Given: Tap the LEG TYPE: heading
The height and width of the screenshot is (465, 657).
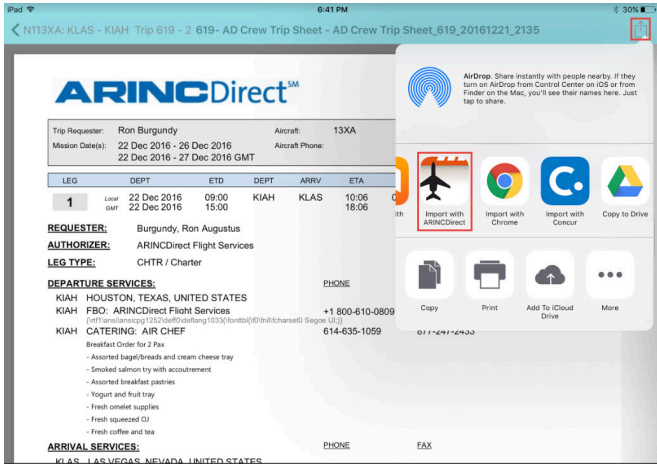Looking at the screenshot, I should click(71, 262).
